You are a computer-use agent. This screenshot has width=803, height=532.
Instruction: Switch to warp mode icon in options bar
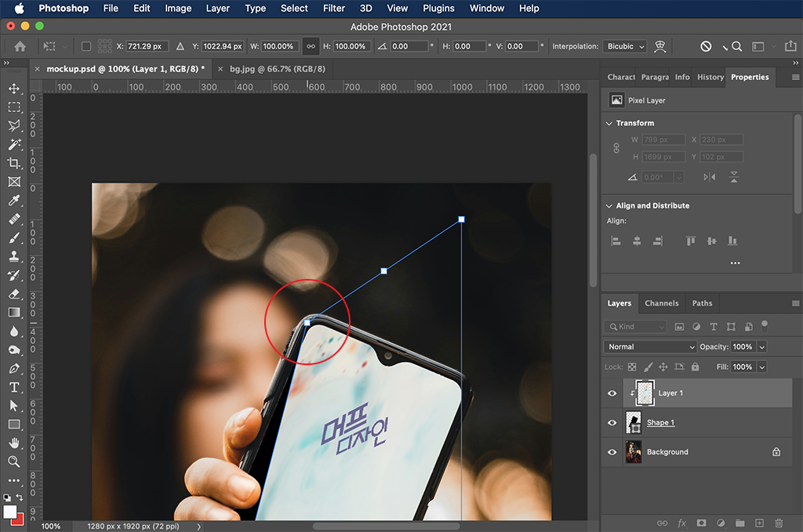click(660, 46)
